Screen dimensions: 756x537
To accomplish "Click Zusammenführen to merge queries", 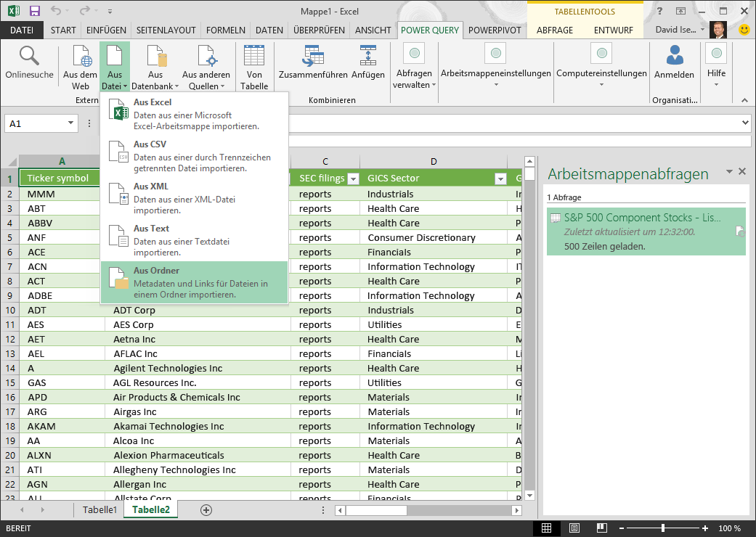I will [x=313, y=62].
